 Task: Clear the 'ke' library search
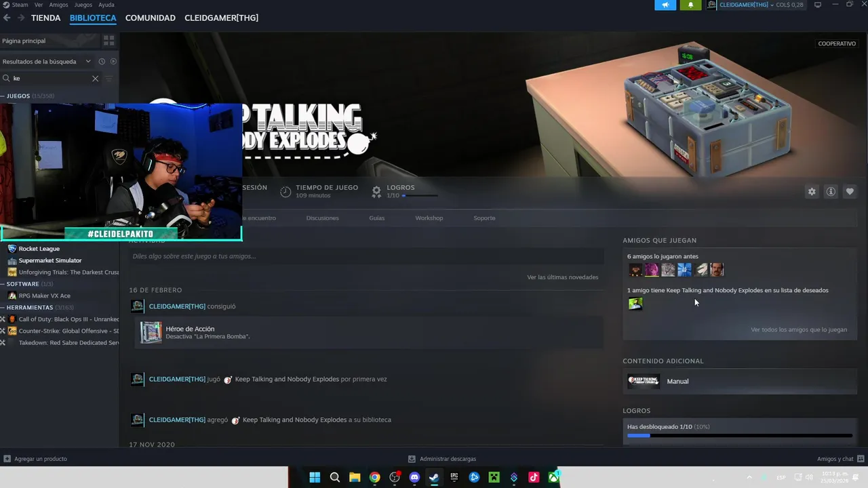pyautogui.click(x=95, y=78)
